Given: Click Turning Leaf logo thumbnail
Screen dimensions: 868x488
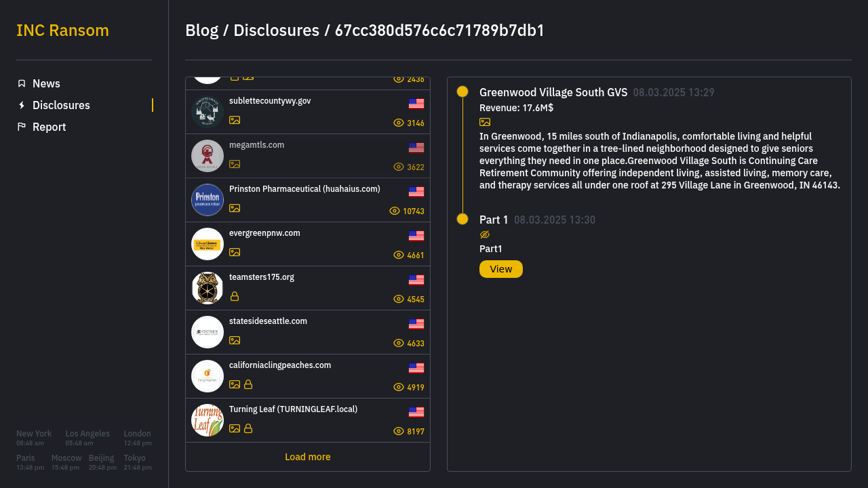Looking at the screenshot, I should coord(208,420).
